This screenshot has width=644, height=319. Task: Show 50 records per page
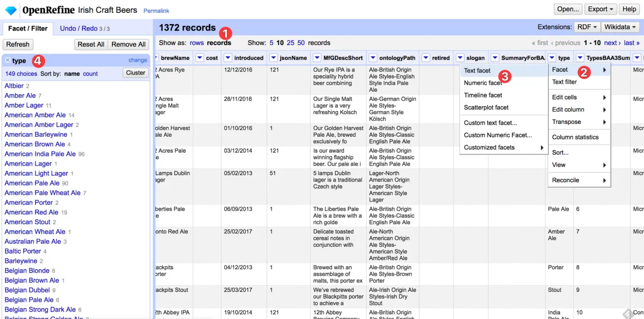click(301, 43)
